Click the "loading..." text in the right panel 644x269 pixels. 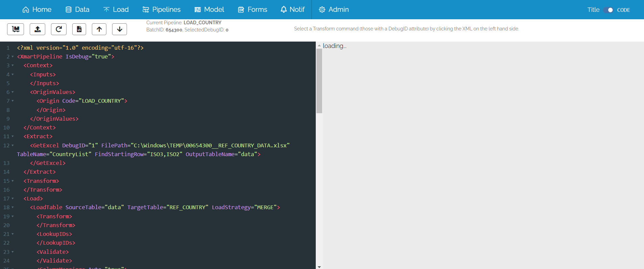pos(335,46)
